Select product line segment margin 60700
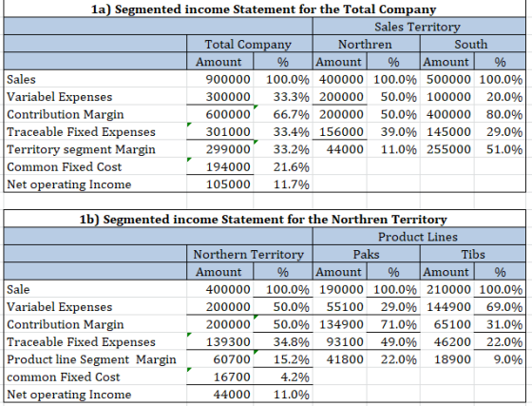The height and width of the screenshot is (406, 532). coord(219,359)
